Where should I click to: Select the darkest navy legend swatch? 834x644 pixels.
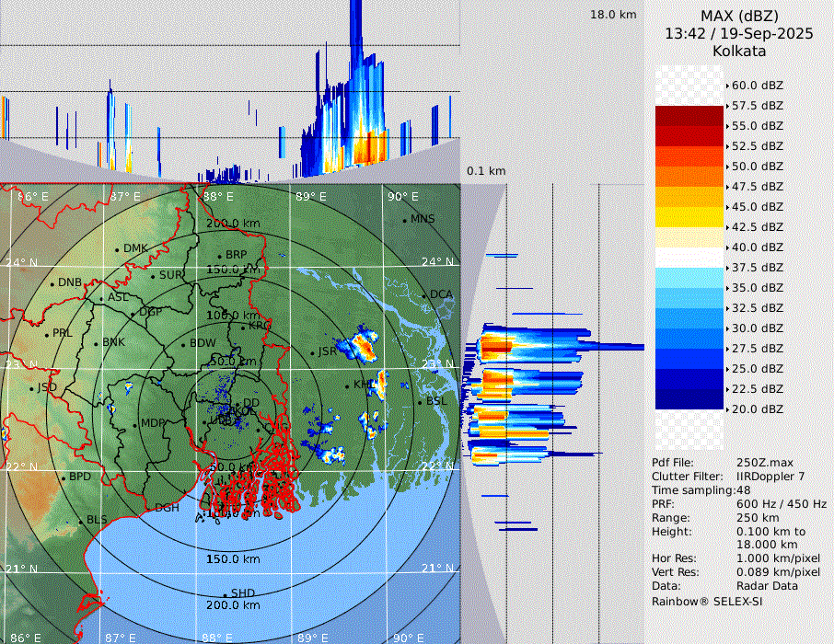pos(689,398)
